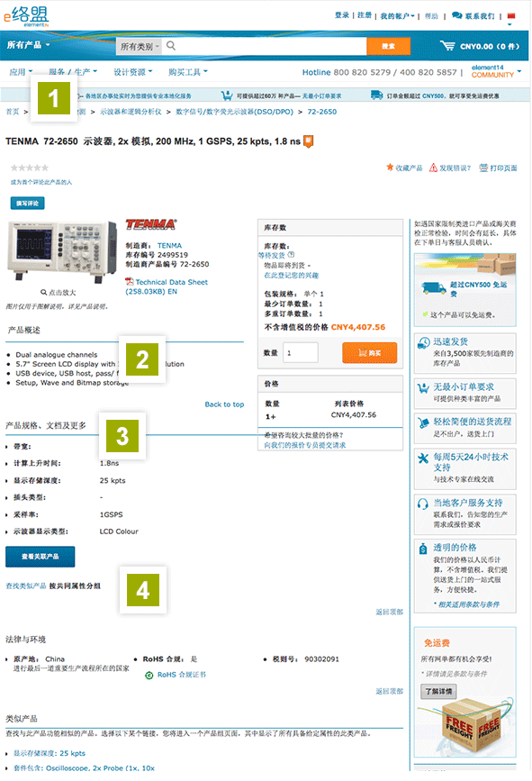Click the RoHS 合规证书 link
Screen dimensions: 532x781
[x=182, y=675]
